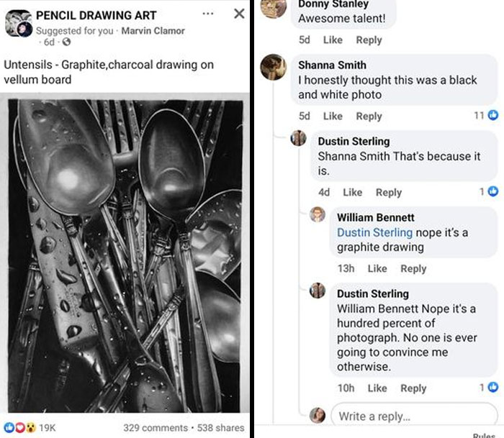Open the PENCIL DRAWING ART page name
The image size is (504, 438).
[96, 15]
